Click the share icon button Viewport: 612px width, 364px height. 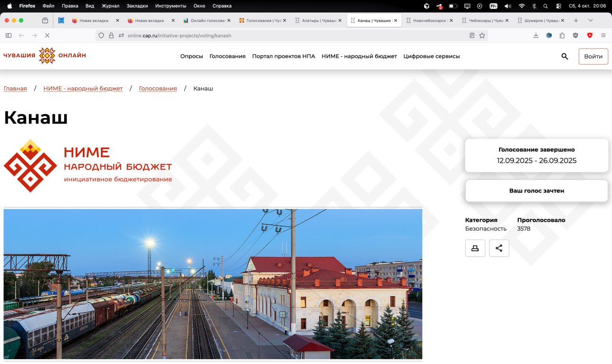tap(499, 248)
